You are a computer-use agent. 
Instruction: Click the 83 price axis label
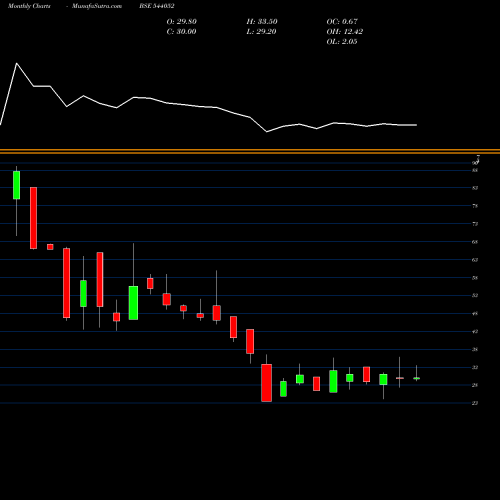475,188
